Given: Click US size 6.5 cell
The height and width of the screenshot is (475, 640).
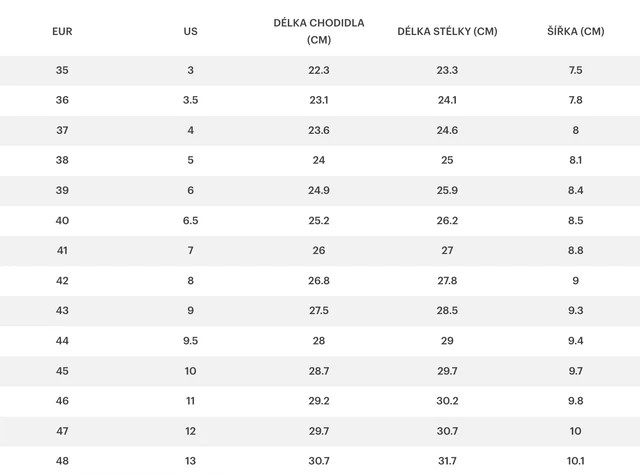Looking at the screenshot, I should tap(190, 221).
